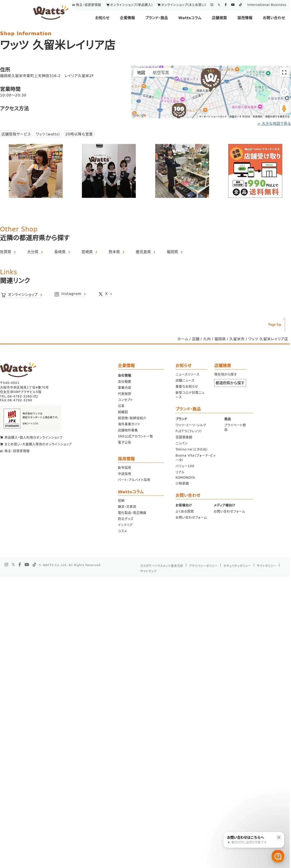Select 熊本県 prefecture link

coord(117,252)
